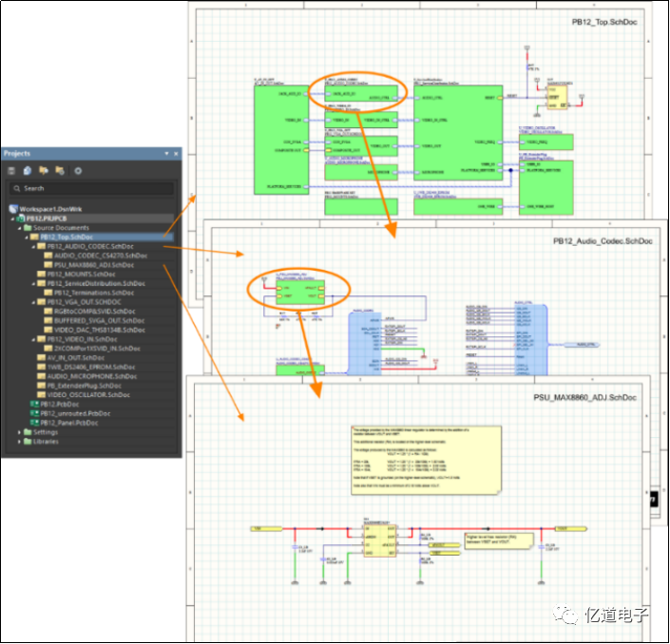Open Projects panel settings gear icon
Screen dimensions: 670x644
[78, 170]
